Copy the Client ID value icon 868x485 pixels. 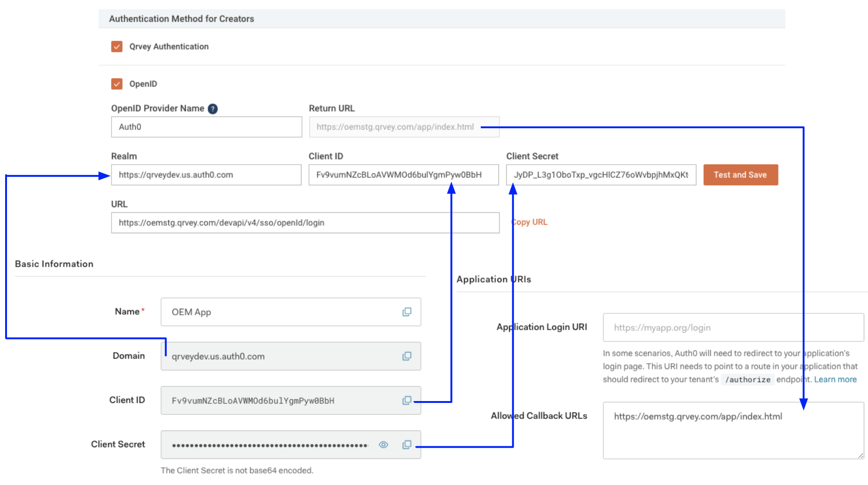[407, 401]
